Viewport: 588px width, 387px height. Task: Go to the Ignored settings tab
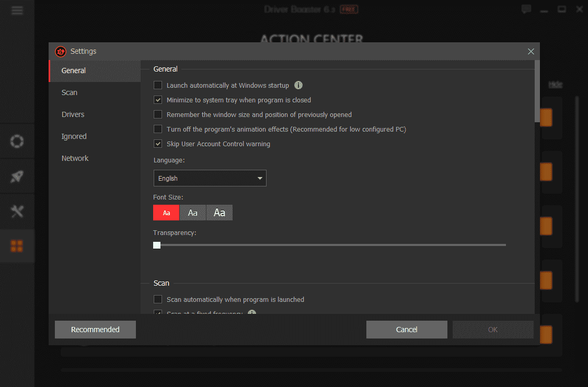point(95,136)
